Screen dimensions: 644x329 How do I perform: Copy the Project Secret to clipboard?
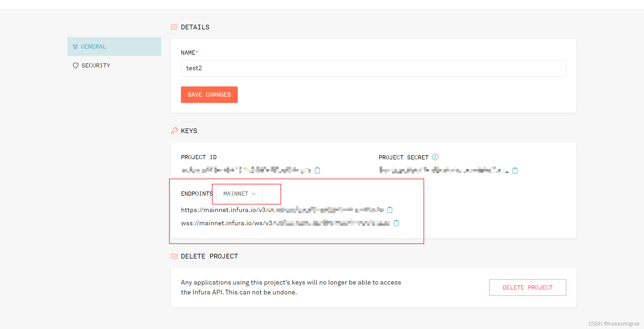(515, 171)
